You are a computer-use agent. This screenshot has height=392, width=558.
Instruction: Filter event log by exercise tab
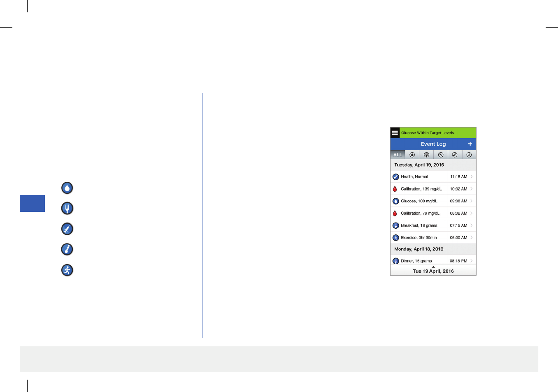(x=469, y=155)
